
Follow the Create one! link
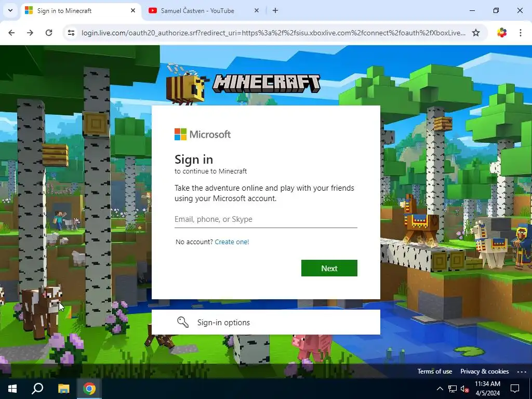point(232,242)
